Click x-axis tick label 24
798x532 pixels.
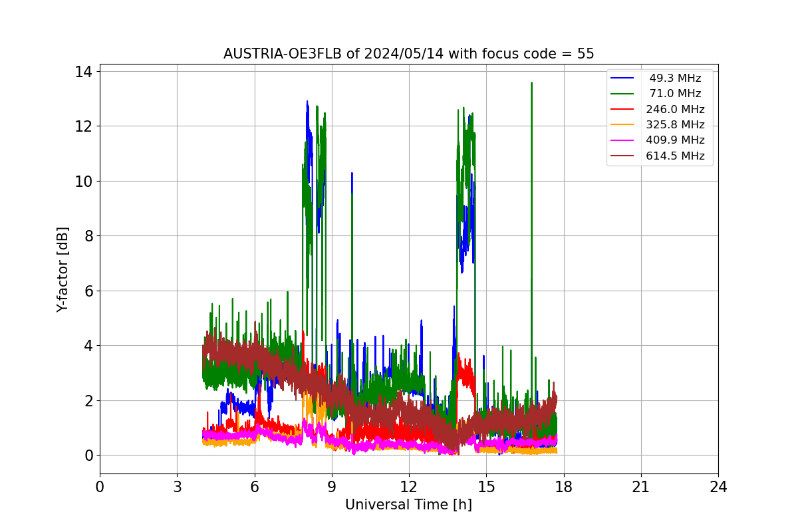click(x=718, y=487)
